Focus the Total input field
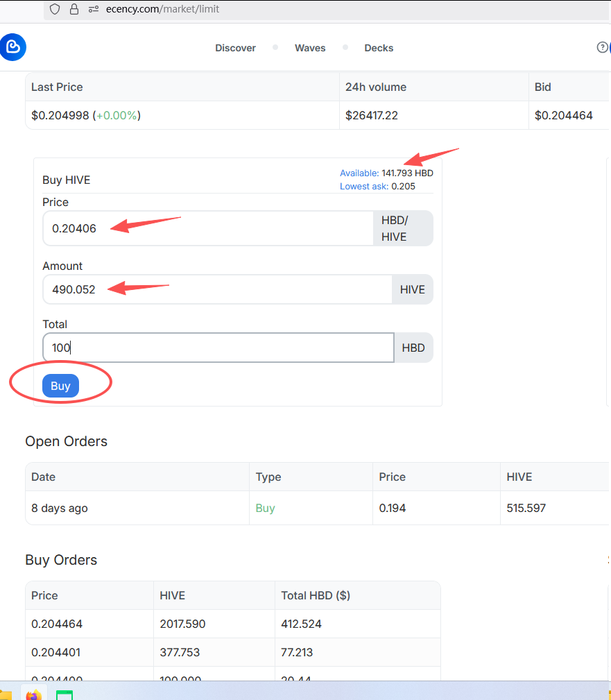 coord(218,348)
